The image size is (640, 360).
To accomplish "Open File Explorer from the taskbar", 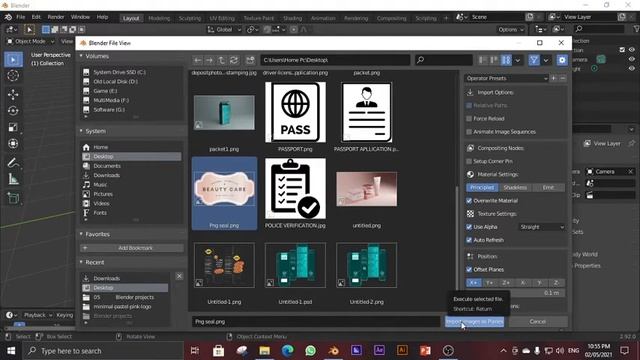I will [x=265, y=350].
